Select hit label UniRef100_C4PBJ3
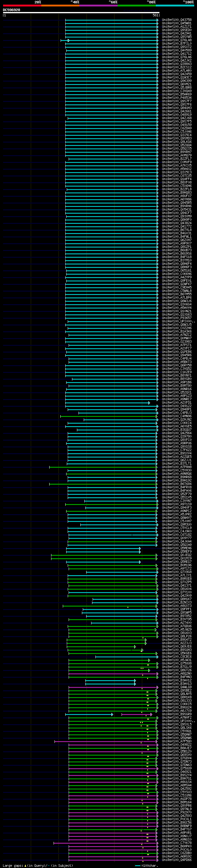 [177, 413]
